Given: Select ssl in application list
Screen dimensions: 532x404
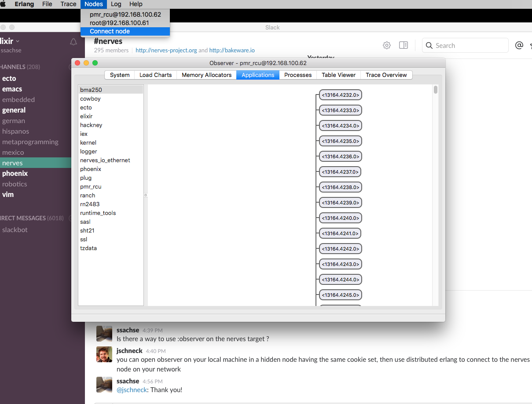Looking at the screenshot, I should coord(111,239).
